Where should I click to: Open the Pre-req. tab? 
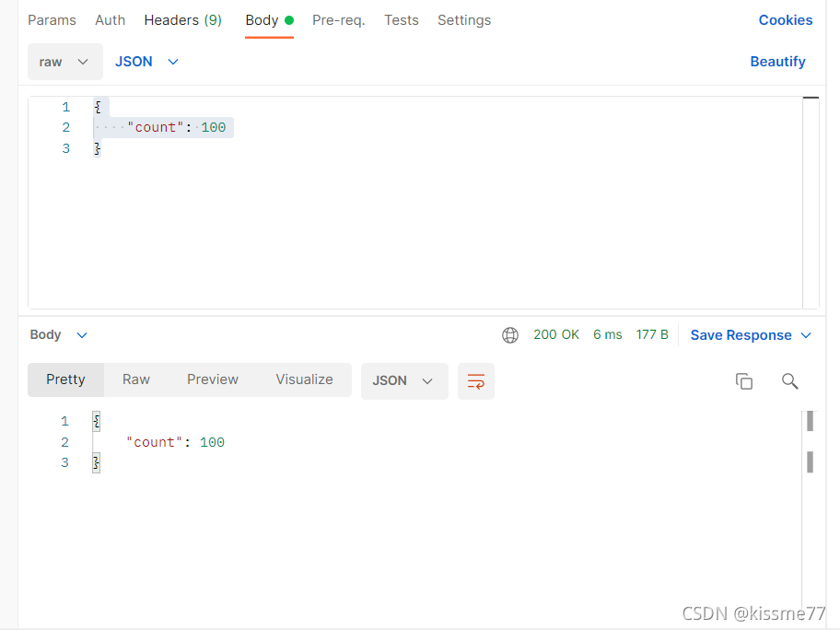tap(338, 20)
